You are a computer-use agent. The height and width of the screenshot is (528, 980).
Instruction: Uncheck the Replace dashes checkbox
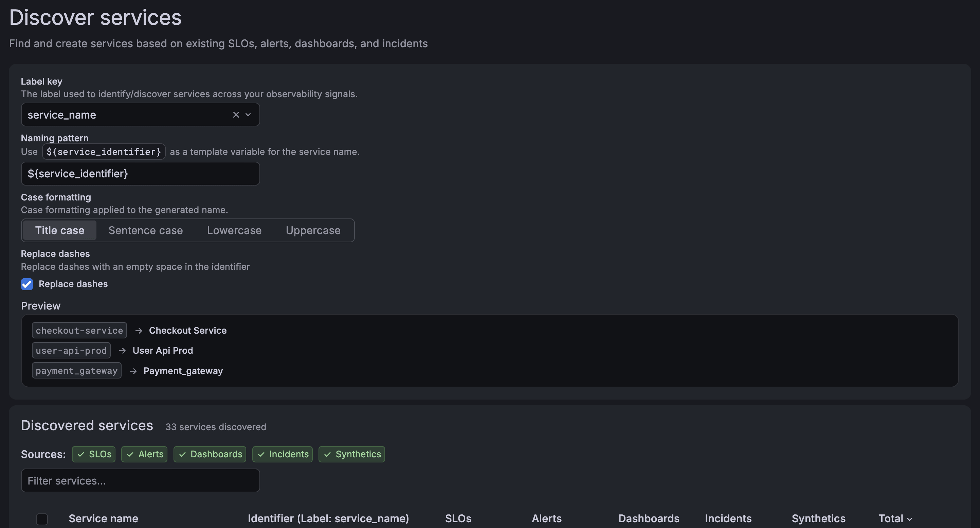pyautogui.click(x=27, y=284)
